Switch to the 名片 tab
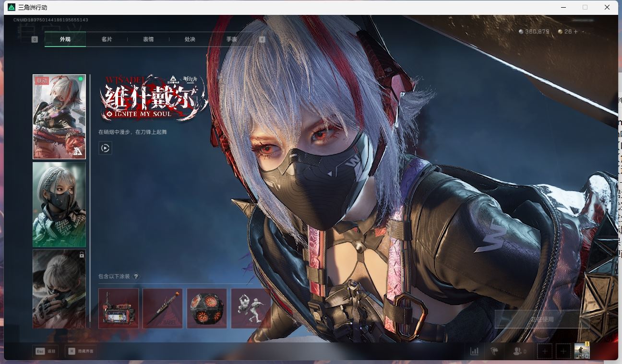This screenshot has width=622, height=364. pos(107,39)
